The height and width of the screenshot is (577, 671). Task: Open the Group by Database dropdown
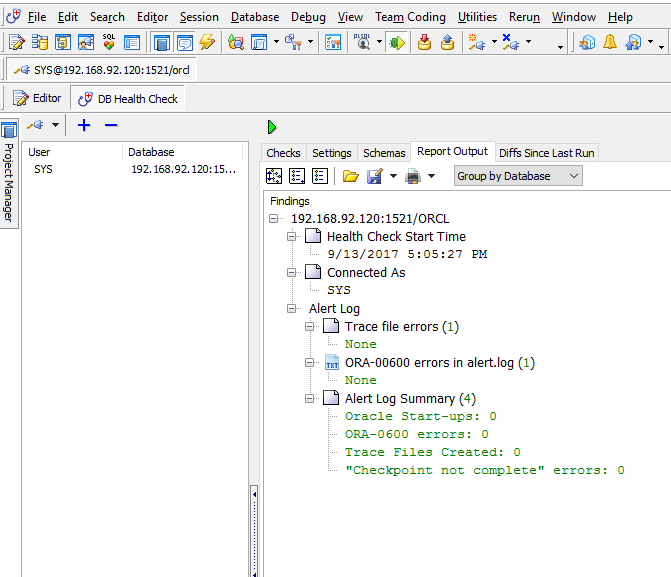[x=517, y=176]
